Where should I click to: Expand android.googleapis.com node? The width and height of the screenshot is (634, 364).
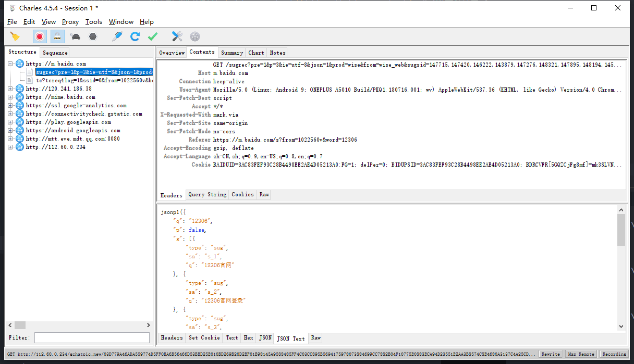click(x=10, y=130)
